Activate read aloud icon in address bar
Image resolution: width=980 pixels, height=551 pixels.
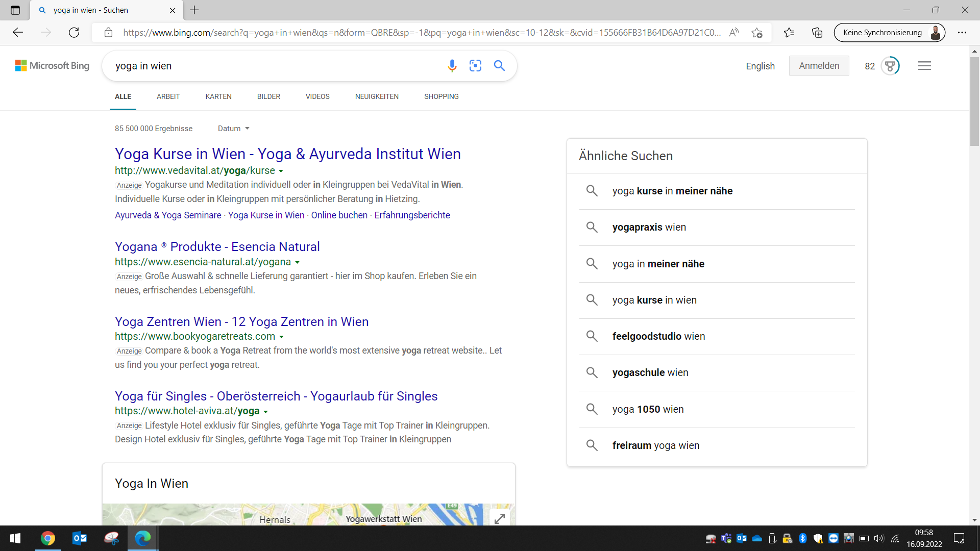(x=734, y=33)
